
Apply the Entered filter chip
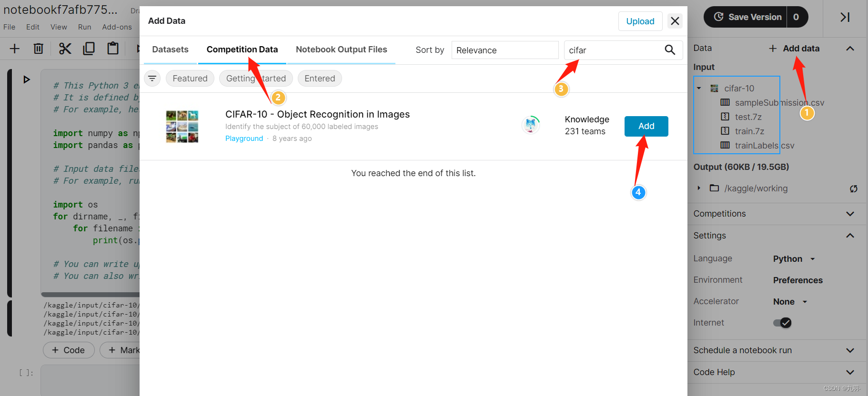coord(320,79)
